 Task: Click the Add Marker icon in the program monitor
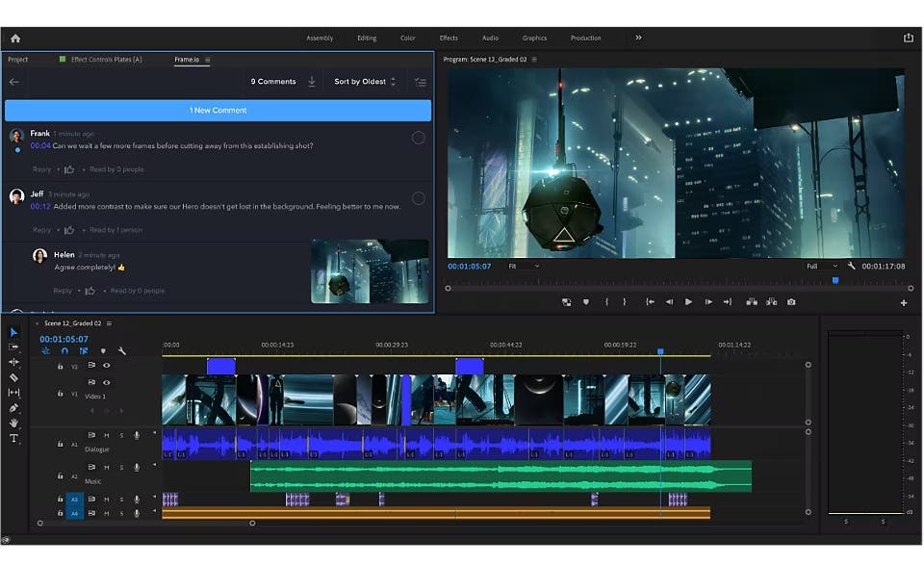[x=585, y=302]
